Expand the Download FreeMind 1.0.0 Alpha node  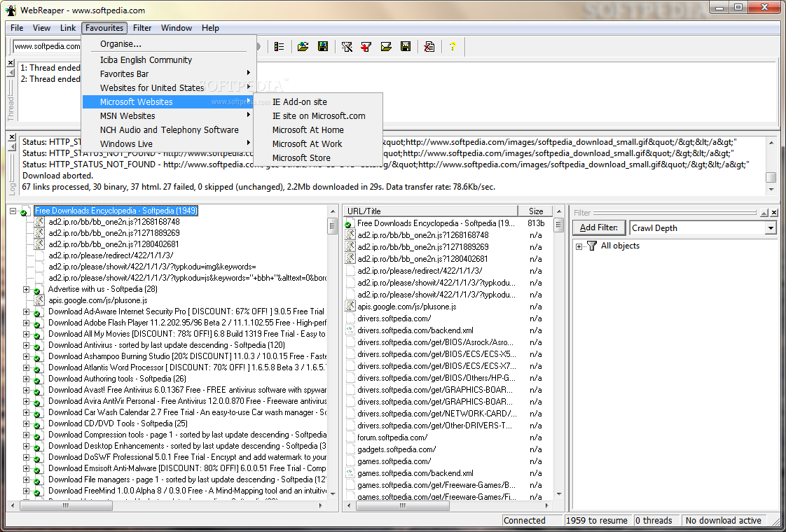(x=26, y=491)
